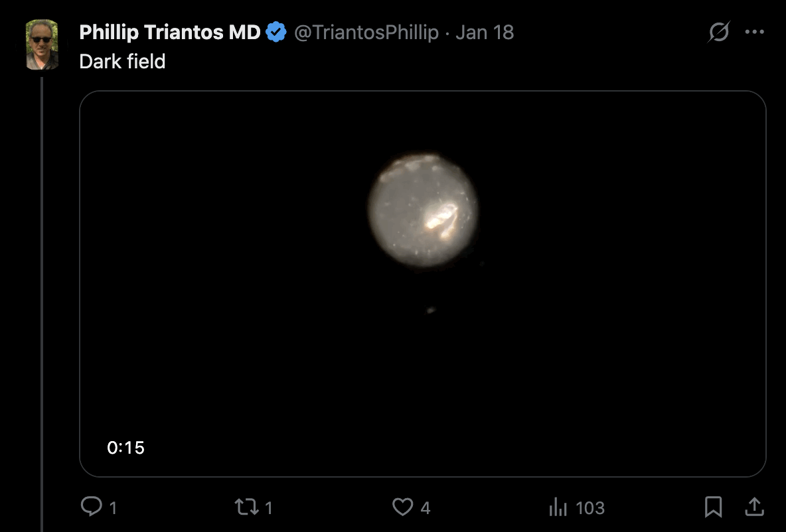Viewport: 786px width, 532px height.
Task: Play the dark field microscope video
Action: tap(423, 283)
